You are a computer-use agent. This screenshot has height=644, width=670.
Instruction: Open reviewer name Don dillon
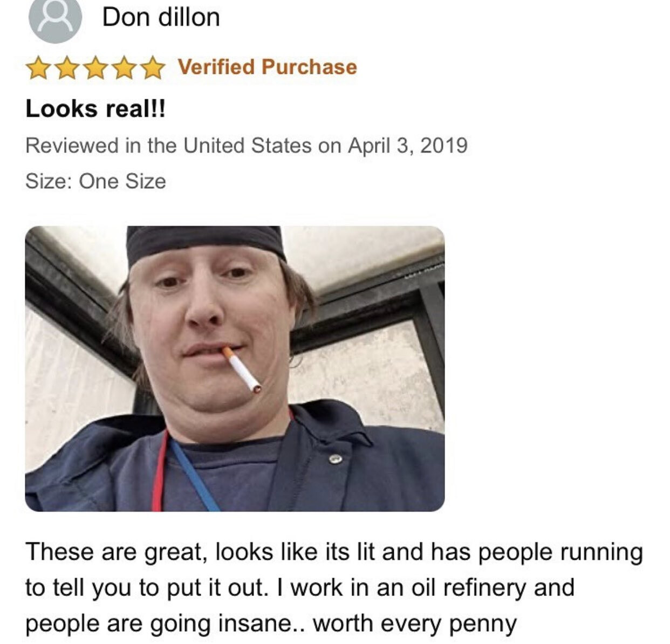click(x=161, y=17)
